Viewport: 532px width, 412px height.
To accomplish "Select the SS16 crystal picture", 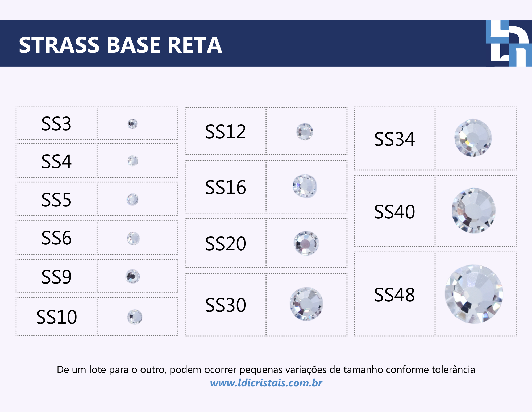I will tap(305, 186).
